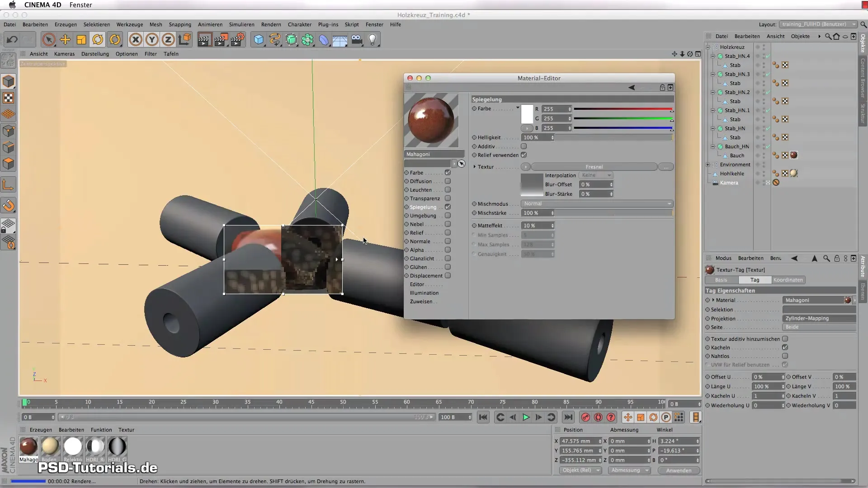Open the Layout dropdown
The image size is (868, 488).
coord(818,24)
